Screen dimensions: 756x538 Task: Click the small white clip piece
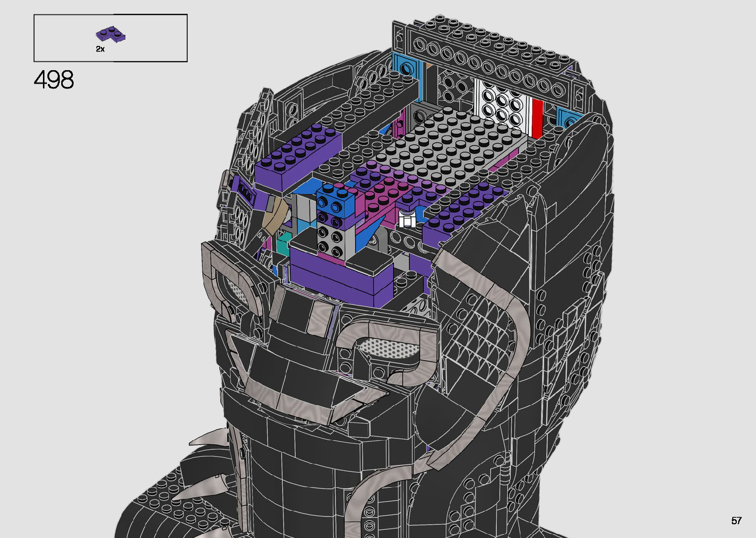point(408,219)
